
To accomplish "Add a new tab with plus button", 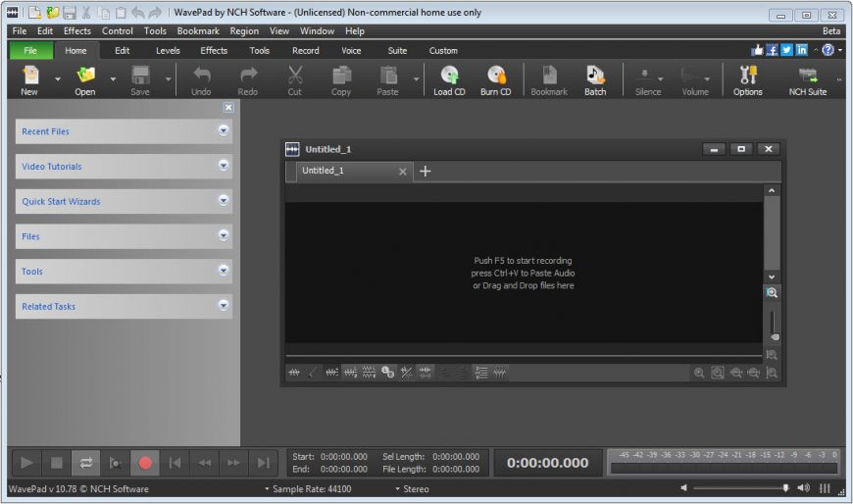I will [x=426, y=171].
